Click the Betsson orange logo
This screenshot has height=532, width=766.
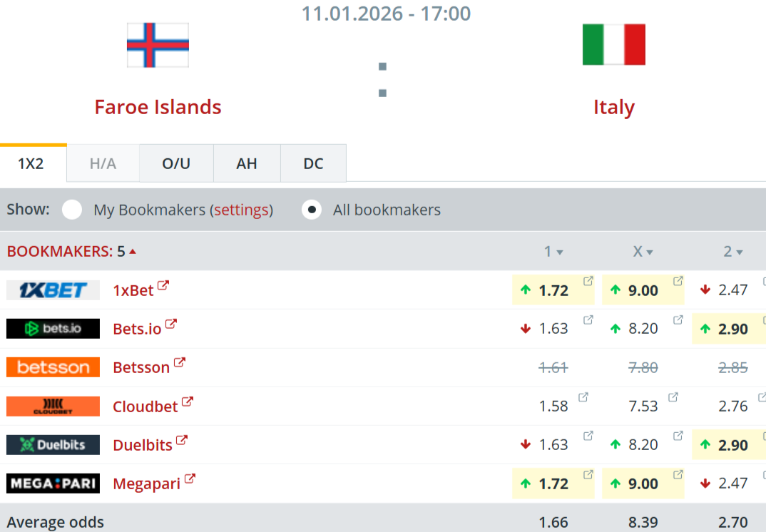coord(53,367)
